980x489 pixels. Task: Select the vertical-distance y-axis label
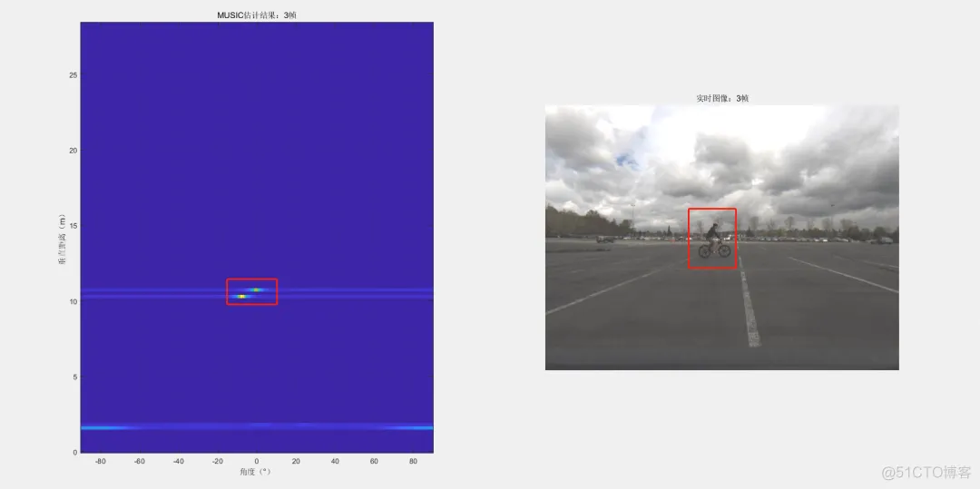coord(62,241)
